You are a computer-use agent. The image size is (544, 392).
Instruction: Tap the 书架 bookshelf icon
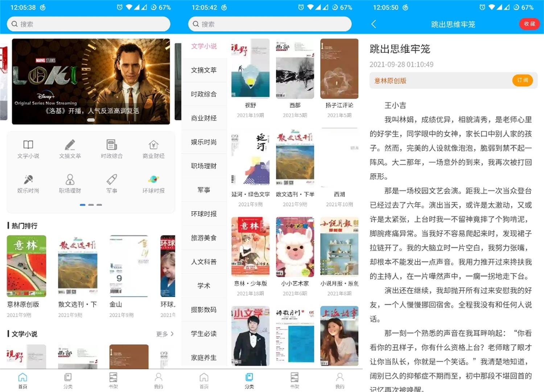pos(113,380)
